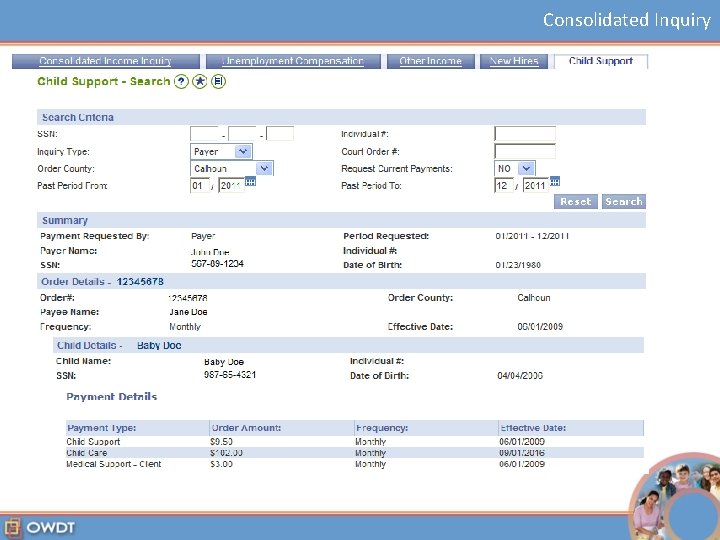Click the Calhoun order county value
The image size is (720, 540).
click(534, 298)
